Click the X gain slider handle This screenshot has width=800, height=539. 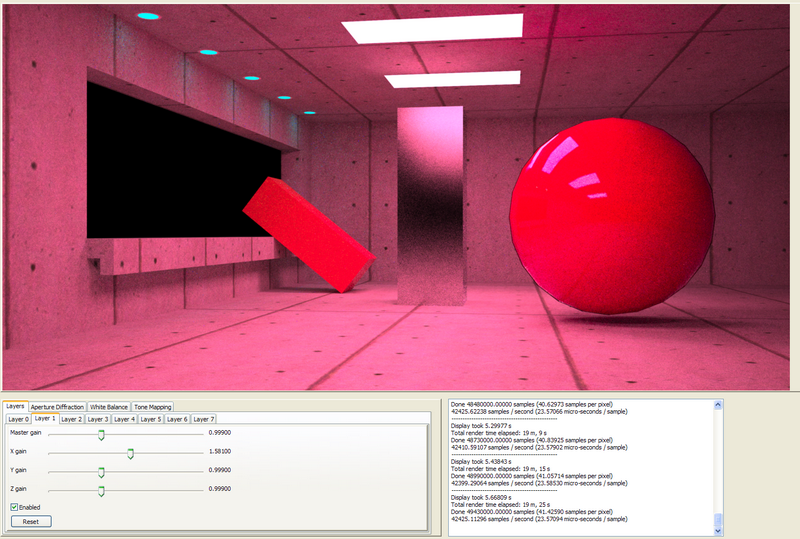click(131, 453)
